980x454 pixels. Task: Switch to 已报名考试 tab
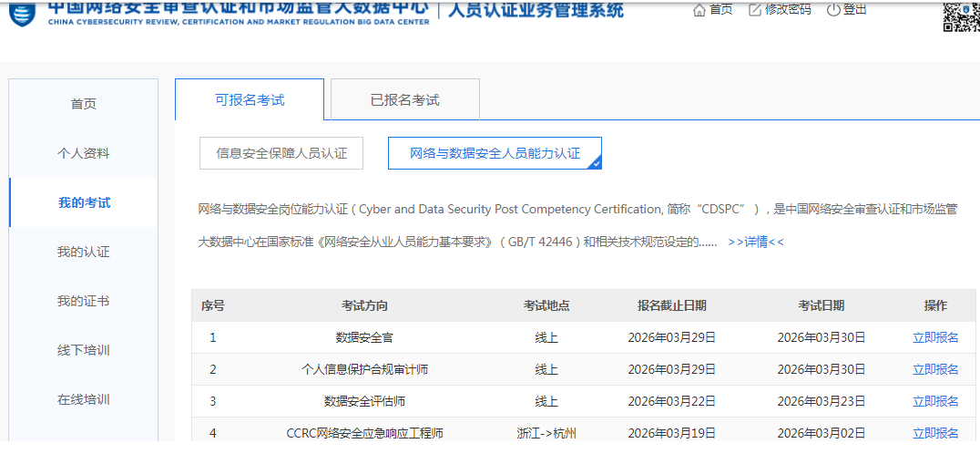404,100
